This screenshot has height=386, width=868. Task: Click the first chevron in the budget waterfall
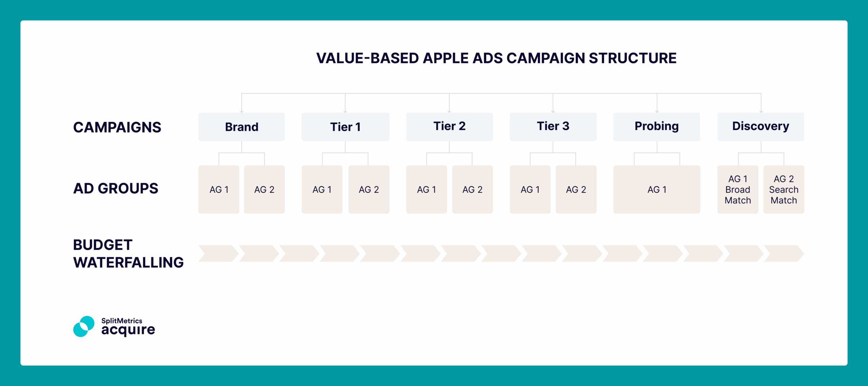point(218,253)
